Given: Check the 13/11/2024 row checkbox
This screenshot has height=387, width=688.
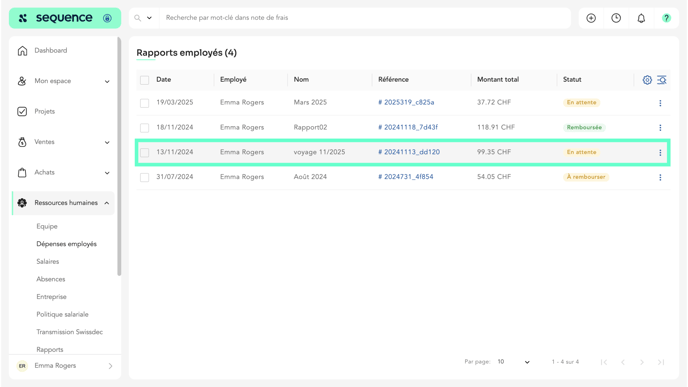Looking at the screenshot, I should click(x=144, y=153).
